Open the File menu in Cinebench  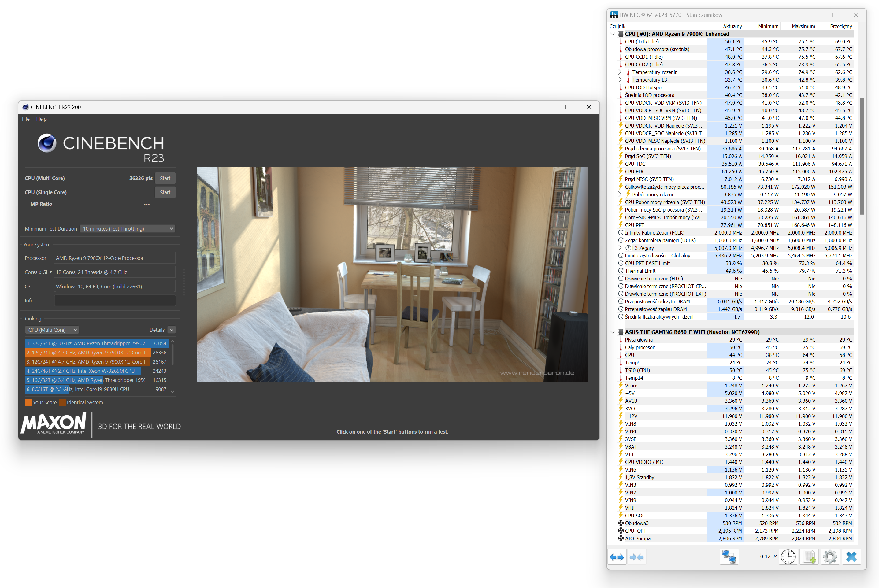tap(25, 119)
